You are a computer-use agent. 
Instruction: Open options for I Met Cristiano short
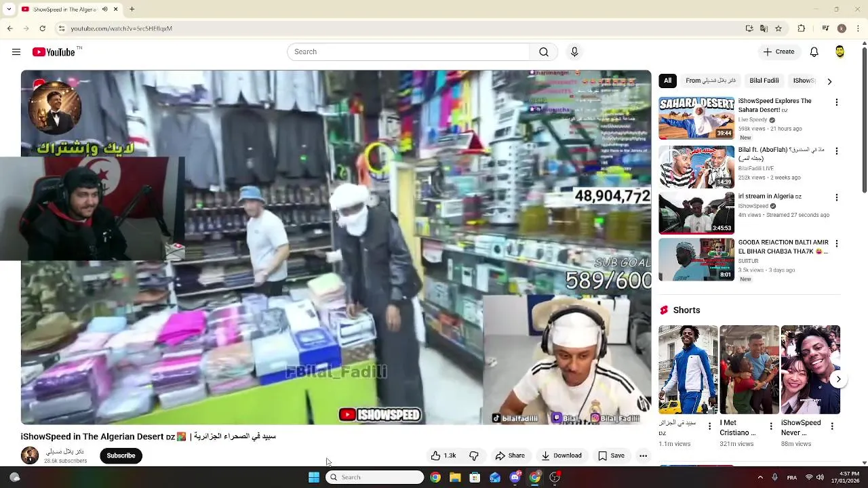(x=771, y=426)
